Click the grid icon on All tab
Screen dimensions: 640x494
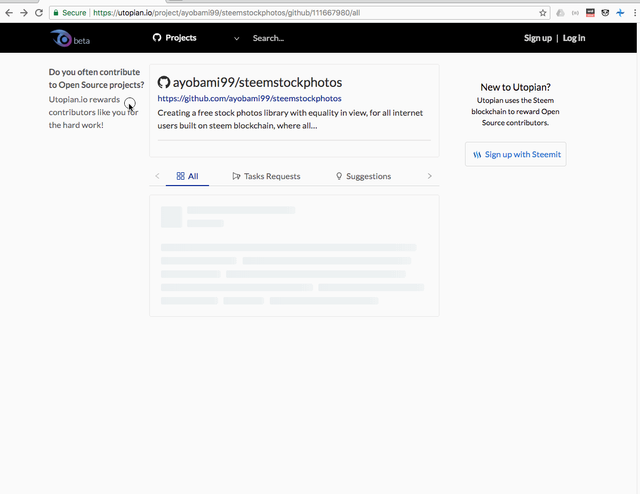click(180, 176)
